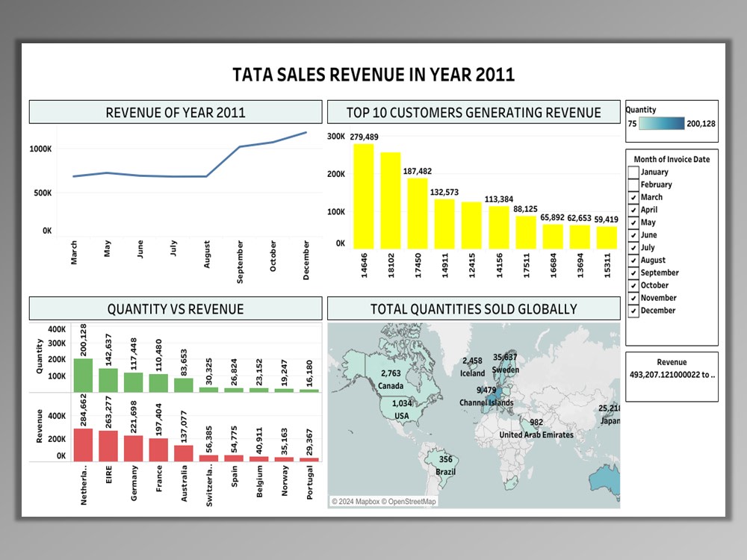Select yellow bar for customer 14646
This screenshot has height=560, width=747.
364,196
